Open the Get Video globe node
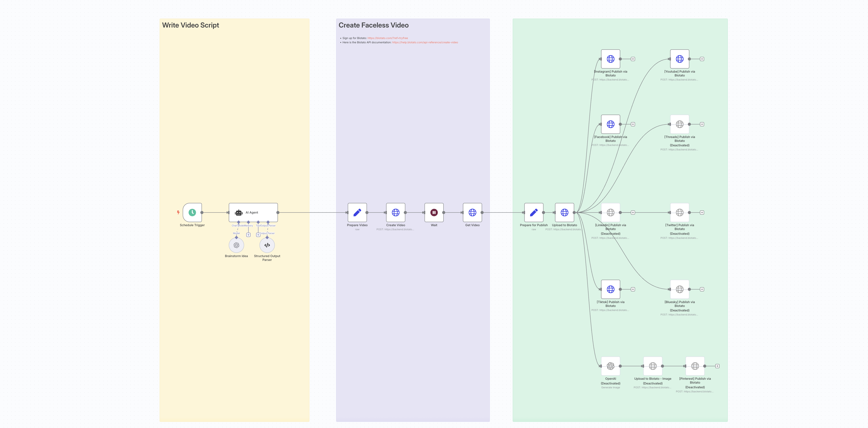The height and width of the screenshot is (428, 868). pyautogui.click(x=472, y=212)
